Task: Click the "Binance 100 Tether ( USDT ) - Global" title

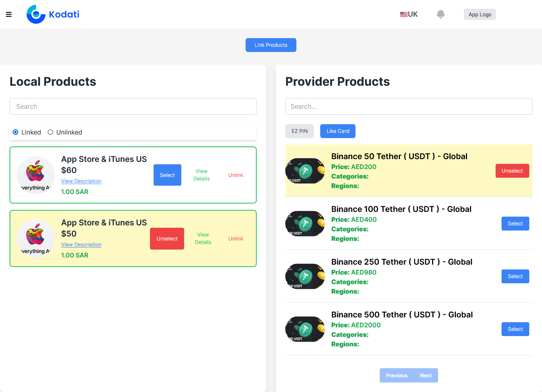Action: point(401,209)
